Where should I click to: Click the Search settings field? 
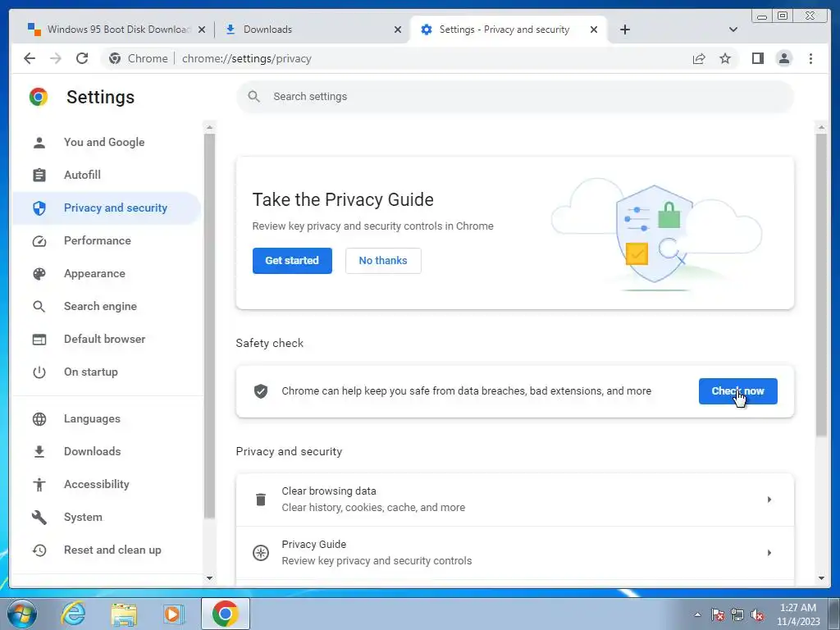coord(515,97)
